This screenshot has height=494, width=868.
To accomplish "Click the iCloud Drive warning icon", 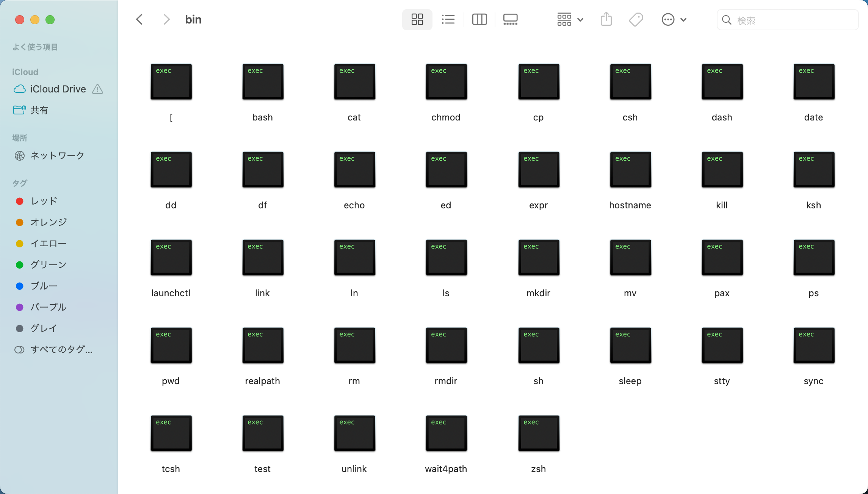I will click(97, 89).
